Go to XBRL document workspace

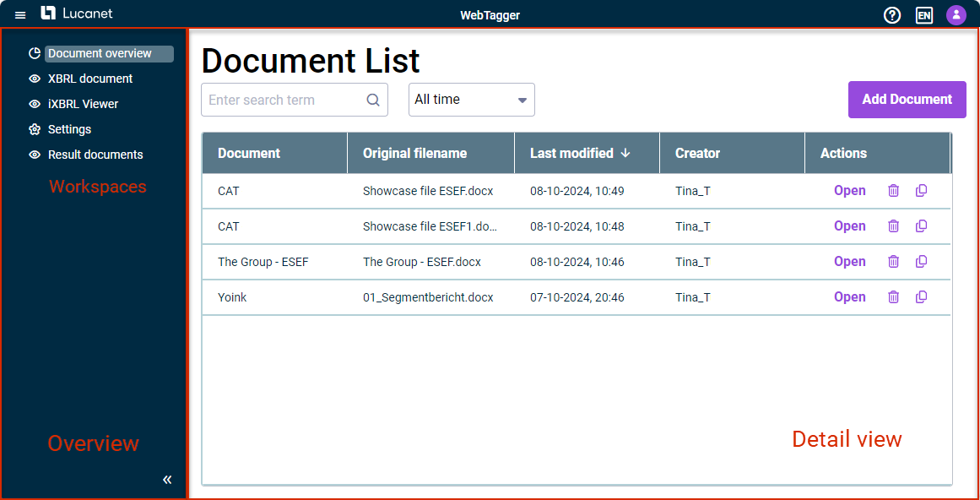pyautogui.click(x=90, y=79)
